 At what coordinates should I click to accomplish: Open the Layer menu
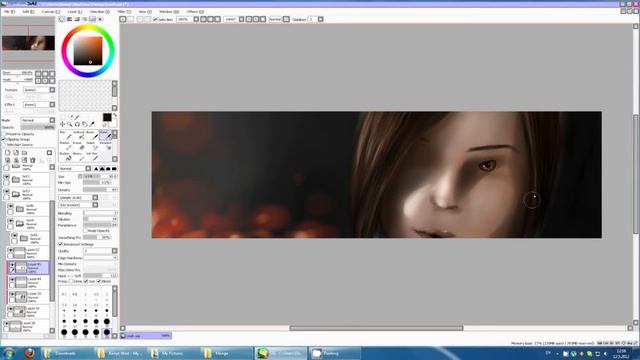tap(74, 12)
